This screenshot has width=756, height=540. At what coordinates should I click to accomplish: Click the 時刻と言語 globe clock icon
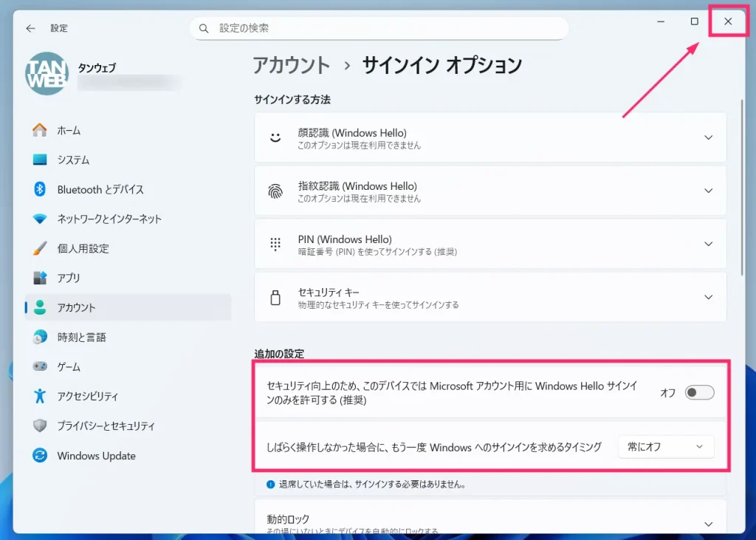pos(40,337)
